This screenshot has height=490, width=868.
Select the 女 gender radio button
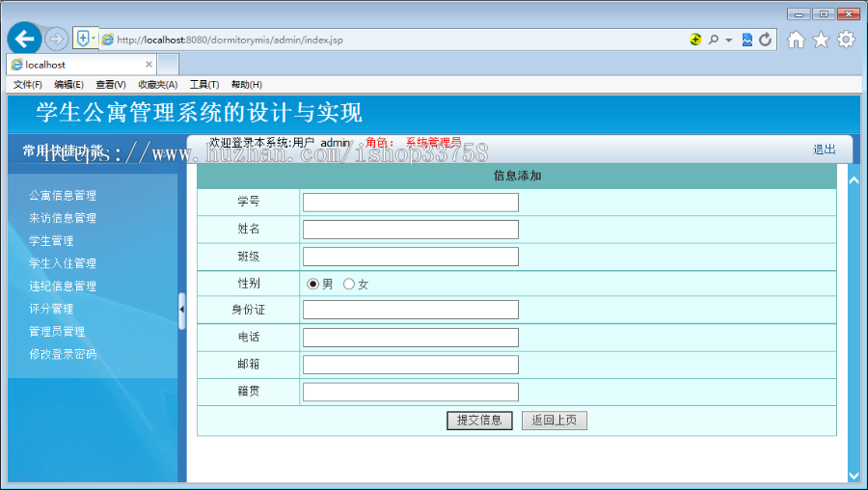point(349,284)
